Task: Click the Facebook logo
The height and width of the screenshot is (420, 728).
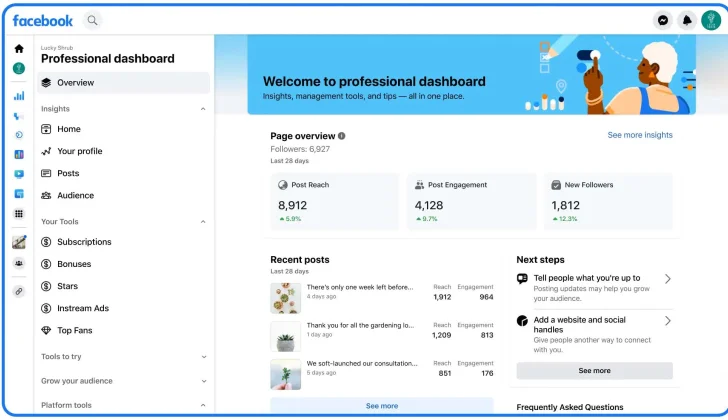Action: tap(42, 20)
